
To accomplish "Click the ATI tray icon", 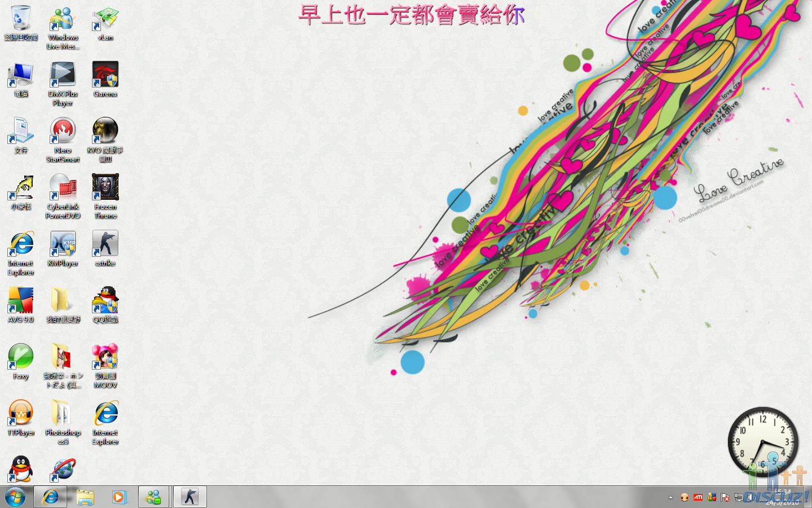I will pos(698,497).
